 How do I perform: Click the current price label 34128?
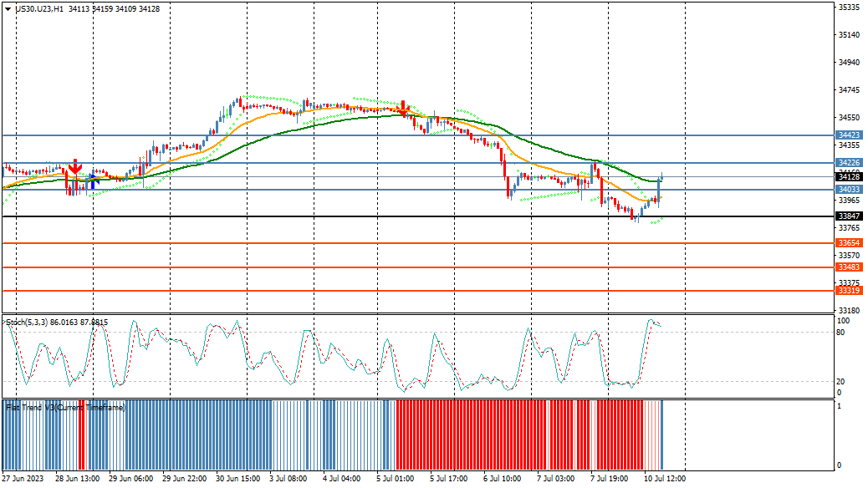pos(849,177)
